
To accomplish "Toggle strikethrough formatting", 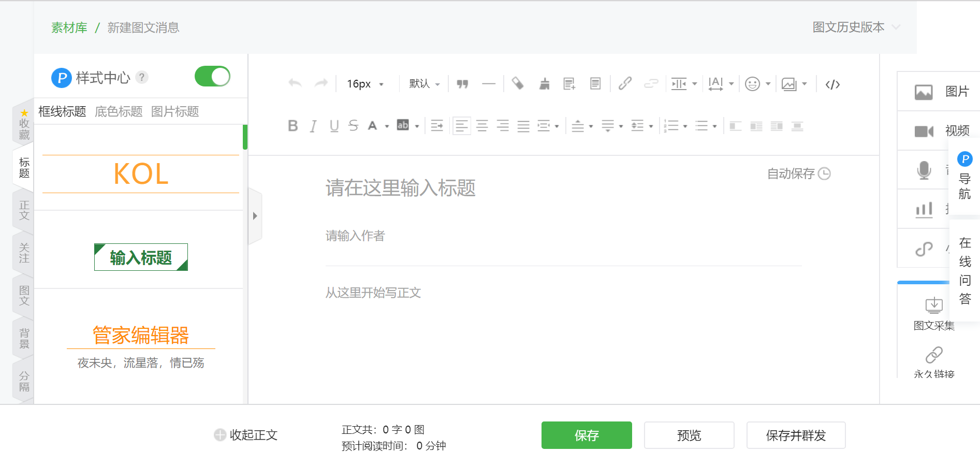I will pyautogui.click(x=353, y=126).
